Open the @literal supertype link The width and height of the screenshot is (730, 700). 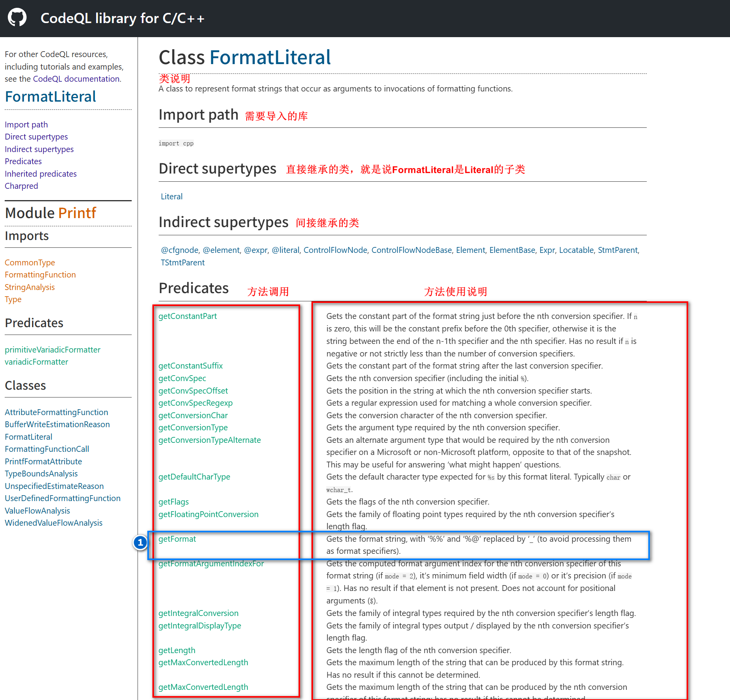tap(286, 250)
